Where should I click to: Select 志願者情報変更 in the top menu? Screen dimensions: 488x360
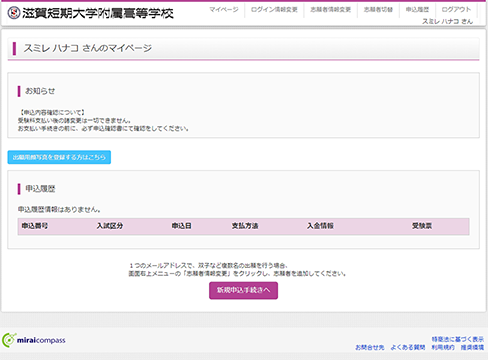point(330,10)
